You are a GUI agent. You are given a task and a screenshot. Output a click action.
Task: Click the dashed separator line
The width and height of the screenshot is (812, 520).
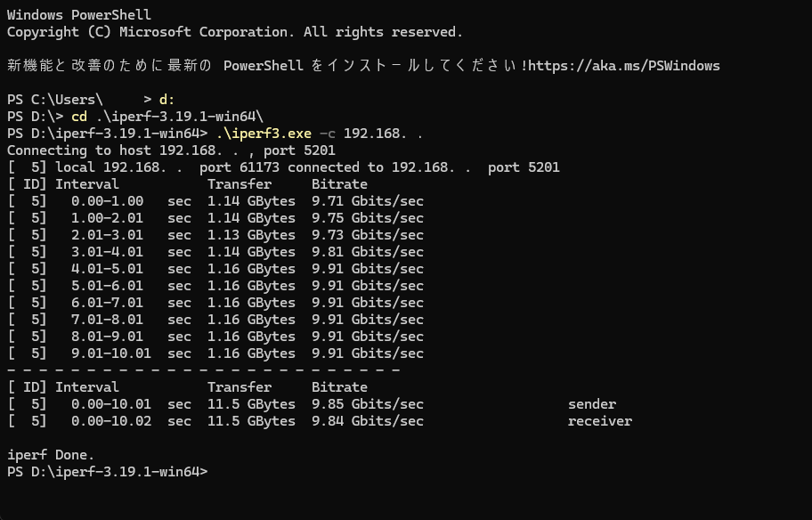coord(204,370)
